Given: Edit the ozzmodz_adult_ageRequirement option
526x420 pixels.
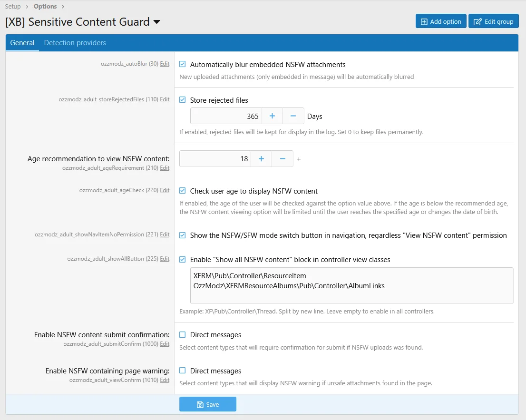Looking at the screenshot, I should point(165,167).
